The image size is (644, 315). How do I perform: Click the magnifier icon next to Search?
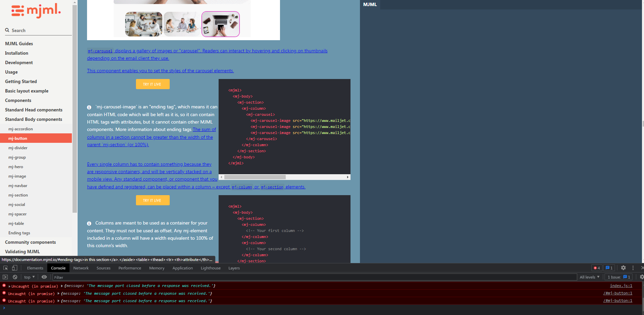click(7, 30)
